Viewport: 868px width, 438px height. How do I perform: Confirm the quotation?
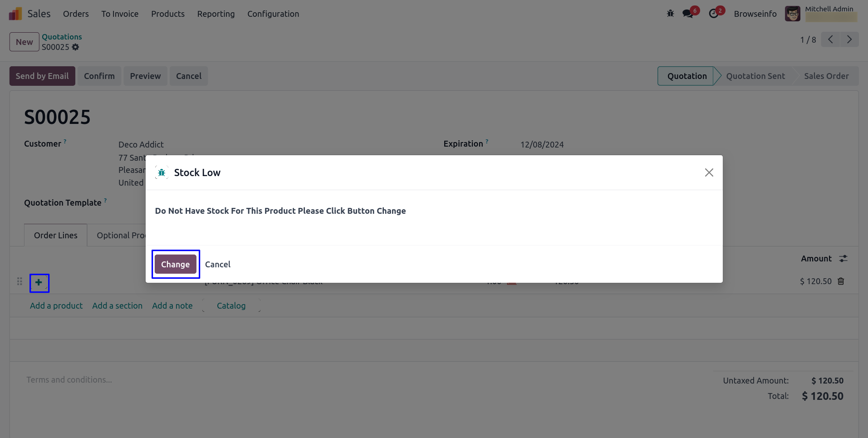(99, 76)
